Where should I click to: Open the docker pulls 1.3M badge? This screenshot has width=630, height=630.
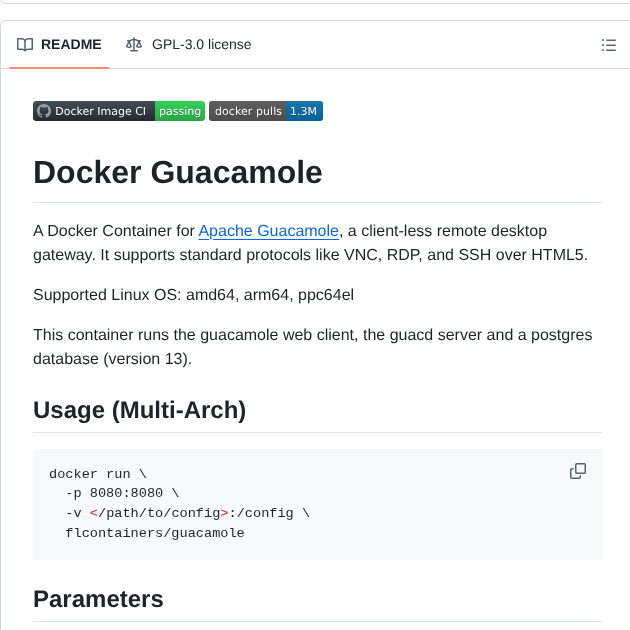pyautogui.click(x=266, y=111)
